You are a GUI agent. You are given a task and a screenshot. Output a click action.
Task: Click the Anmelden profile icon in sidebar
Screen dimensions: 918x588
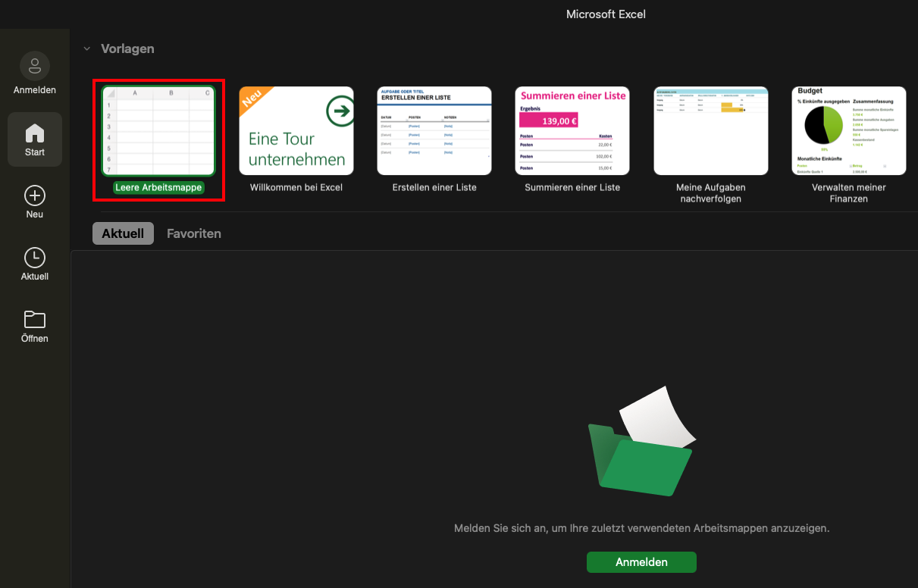coord(35,67)
